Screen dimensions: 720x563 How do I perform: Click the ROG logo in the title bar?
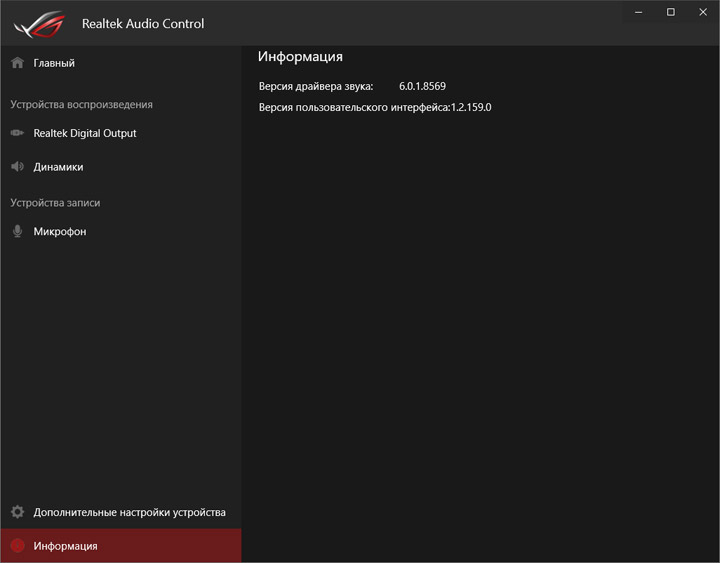point(39,23)
